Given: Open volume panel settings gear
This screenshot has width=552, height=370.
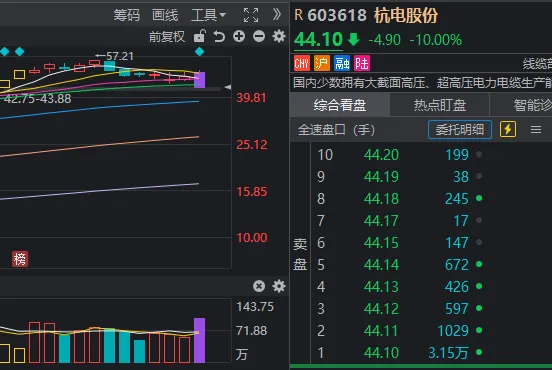Looking at the screenshot, I should 279,286.
